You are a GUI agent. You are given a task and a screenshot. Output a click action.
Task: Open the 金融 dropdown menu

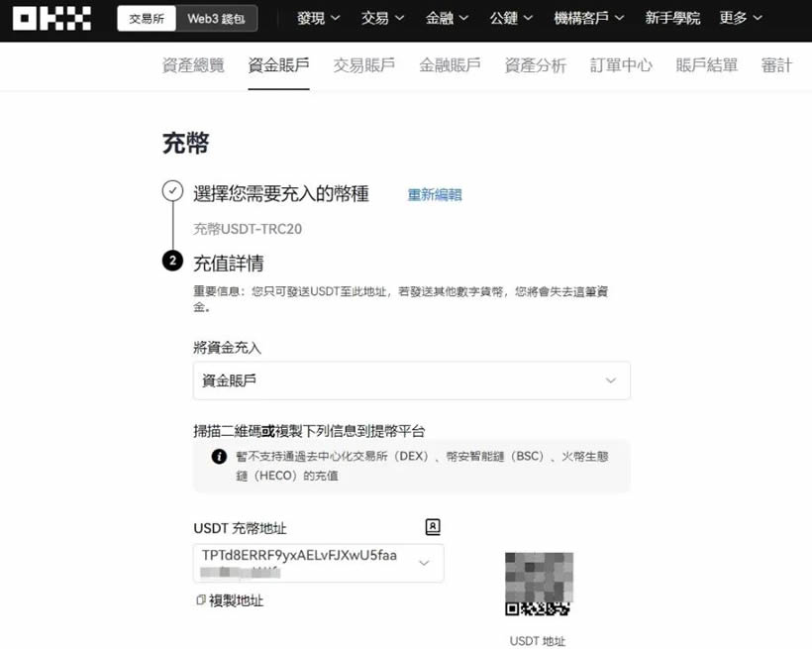click(x=446, y=18)
